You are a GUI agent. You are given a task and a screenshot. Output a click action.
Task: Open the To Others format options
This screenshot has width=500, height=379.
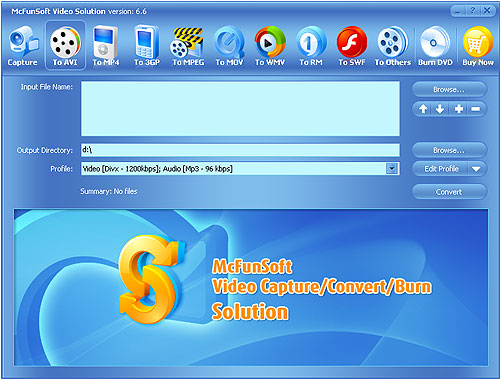[x=393, y=46]
